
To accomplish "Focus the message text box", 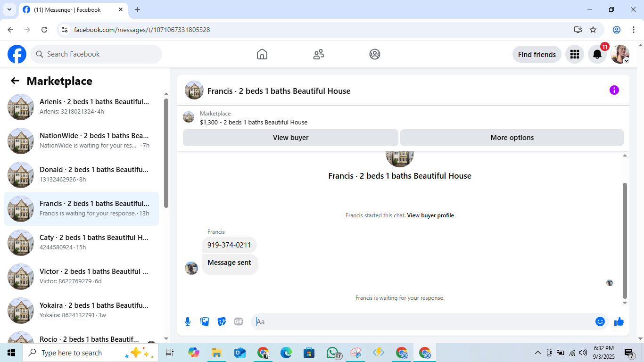I will 424,321.
